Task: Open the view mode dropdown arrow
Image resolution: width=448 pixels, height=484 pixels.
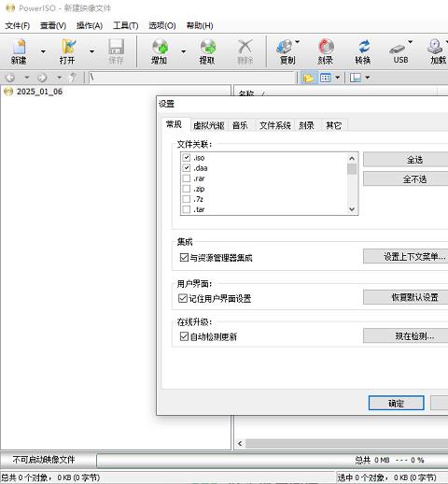Action: 338,78
